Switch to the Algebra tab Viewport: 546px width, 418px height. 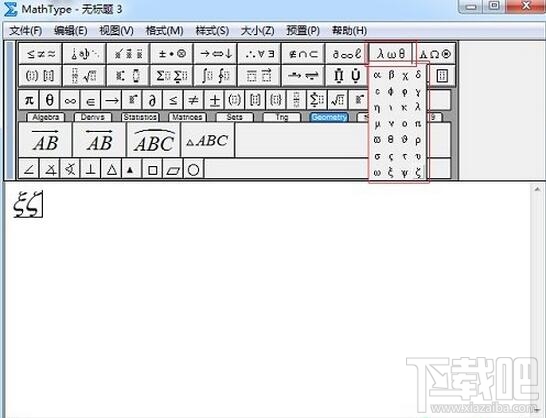[x=46, y=117]
